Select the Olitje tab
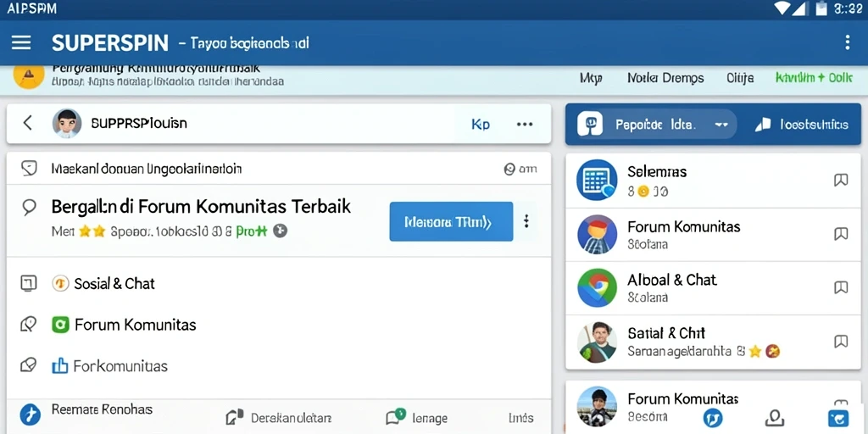 (x=740, y=78)
